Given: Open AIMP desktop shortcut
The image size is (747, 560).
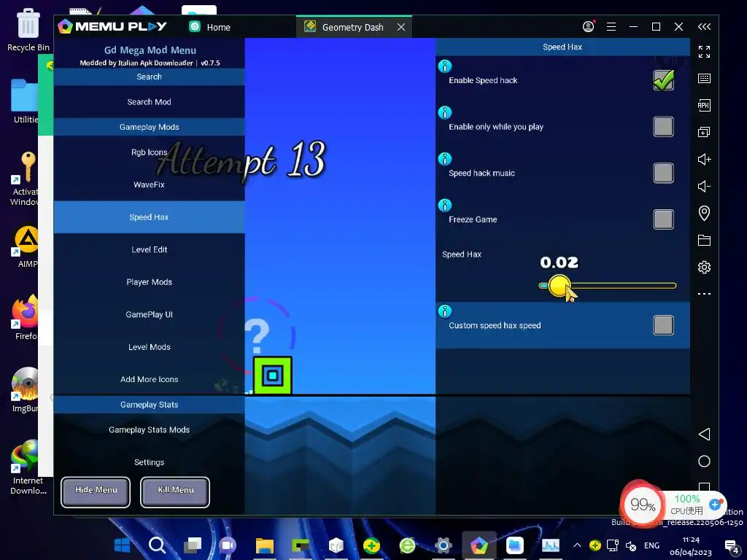Looking at the screenshot, I should pyautogui.click(x=27, y=246).
